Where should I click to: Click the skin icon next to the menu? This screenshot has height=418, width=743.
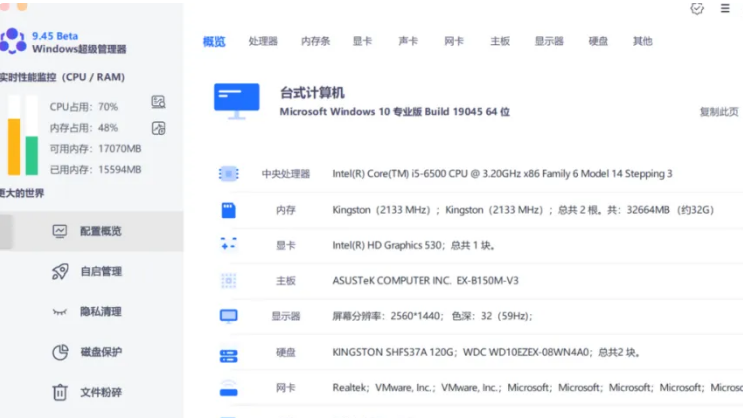697,9
